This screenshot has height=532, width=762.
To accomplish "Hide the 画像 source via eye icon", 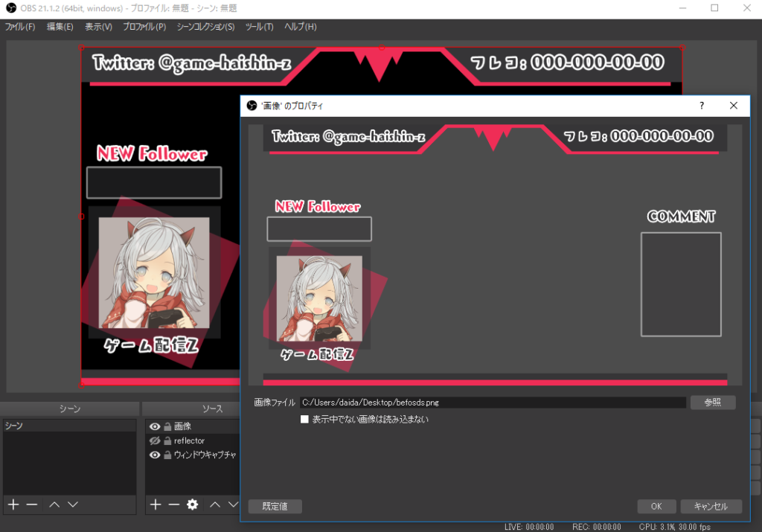I will (155, 426).
